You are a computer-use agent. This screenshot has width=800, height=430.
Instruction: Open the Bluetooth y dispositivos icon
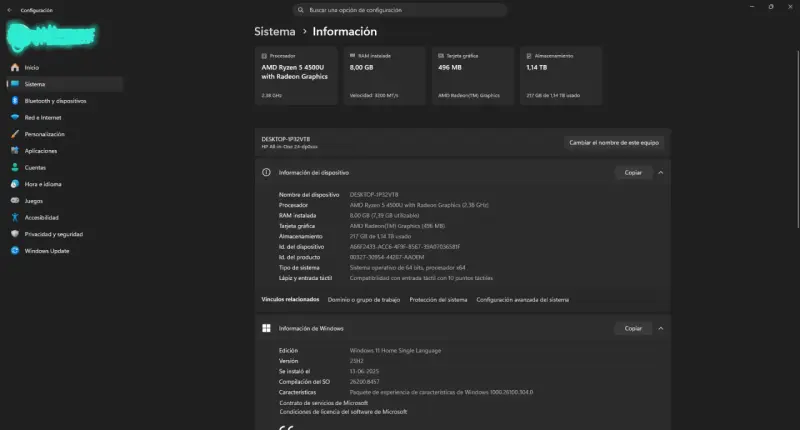15,100
